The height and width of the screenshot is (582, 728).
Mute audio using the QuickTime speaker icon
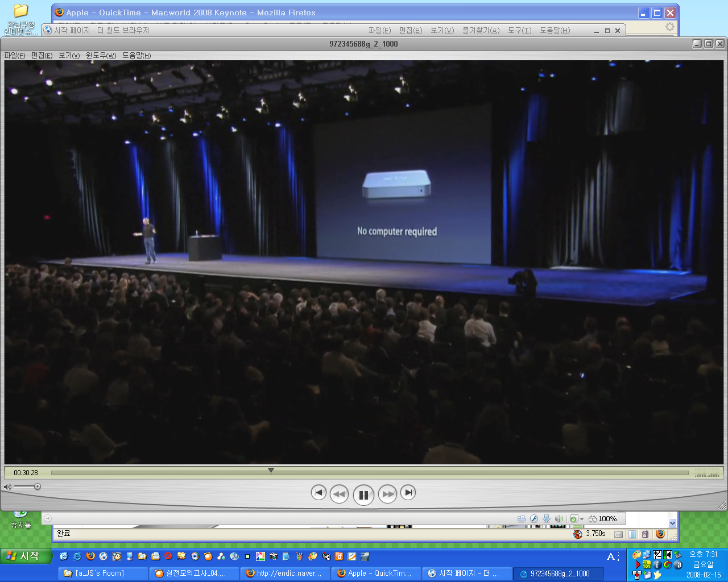click(7, 487)
